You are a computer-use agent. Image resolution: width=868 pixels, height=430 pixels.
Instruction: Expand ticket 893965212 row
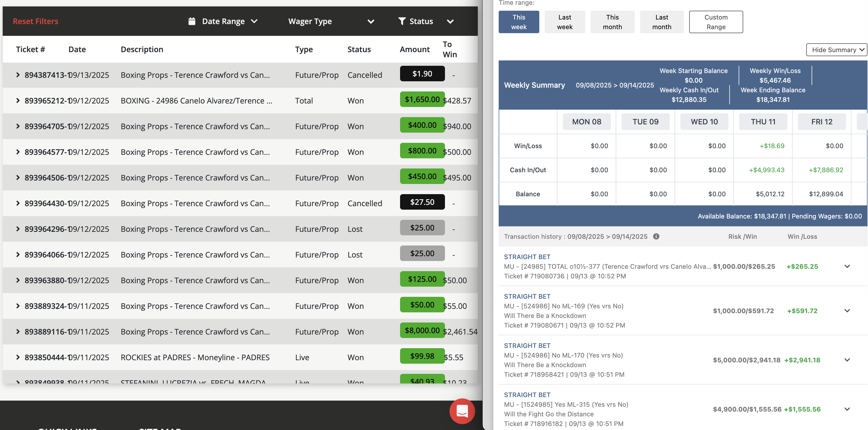tap(18, 101)
